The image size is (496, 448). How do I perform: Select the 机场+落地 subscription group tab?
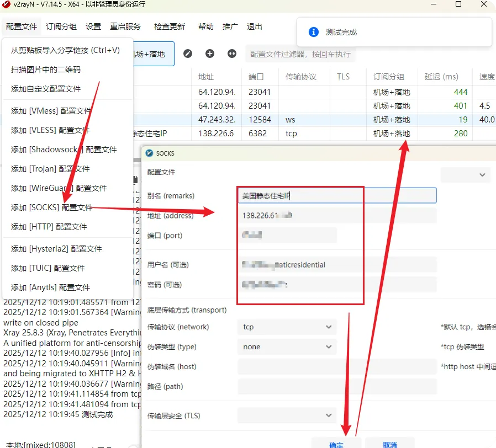tap(154, 54)
